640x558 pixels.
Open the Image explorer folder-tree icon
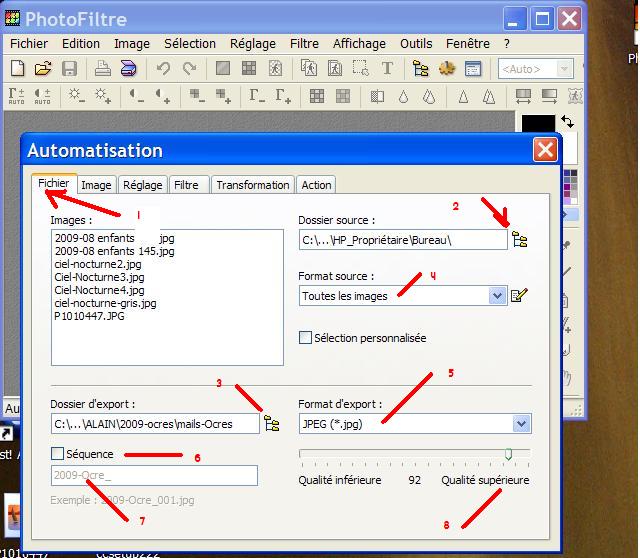point(420,68)
